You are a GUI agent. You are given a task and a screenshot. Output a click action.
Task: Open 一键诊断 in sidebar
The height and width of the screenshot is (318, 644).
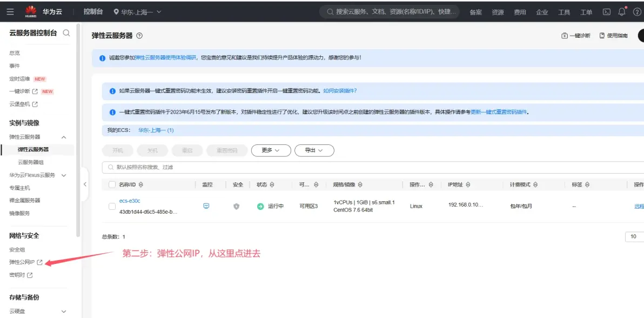tap(20, 91)
